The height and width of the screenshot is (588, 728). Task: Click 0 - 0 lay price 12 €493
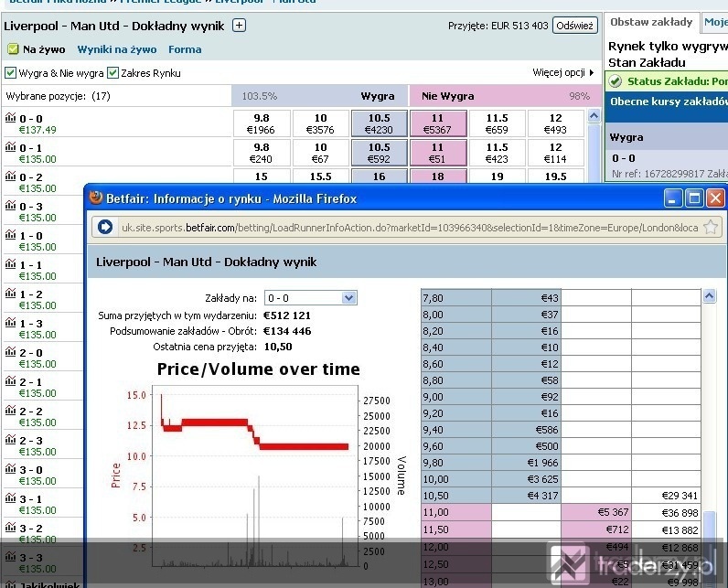pos(555,123)
